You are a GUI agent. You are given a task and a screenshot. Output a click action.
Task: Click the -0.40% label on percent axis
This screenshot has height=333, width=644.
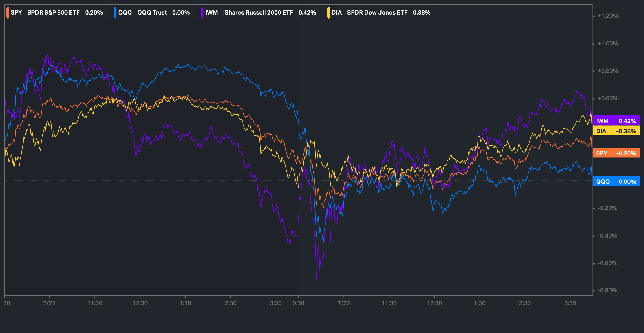(x=607, y=236)
